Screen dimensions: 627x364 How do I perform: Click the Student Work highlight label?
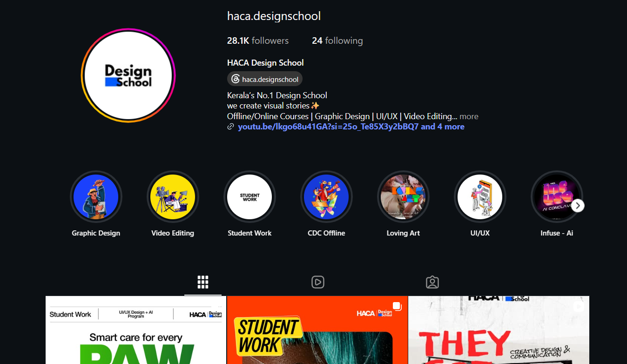(249, 233)
